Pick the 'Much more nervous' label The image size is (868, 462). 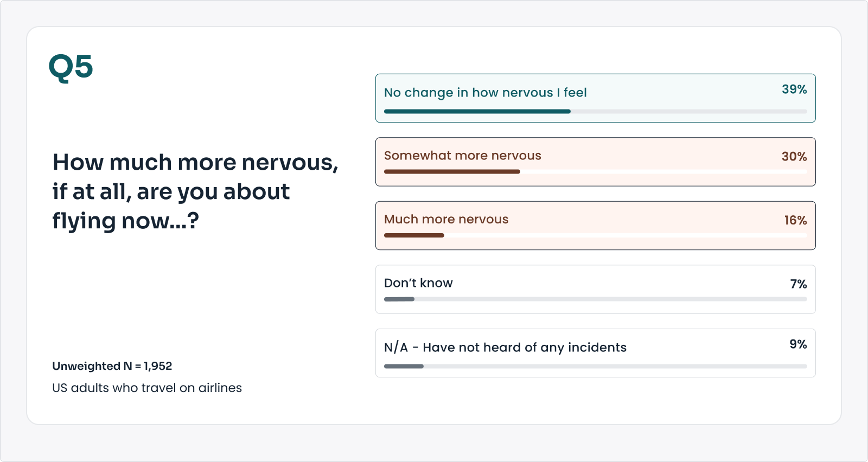[446, 220]
